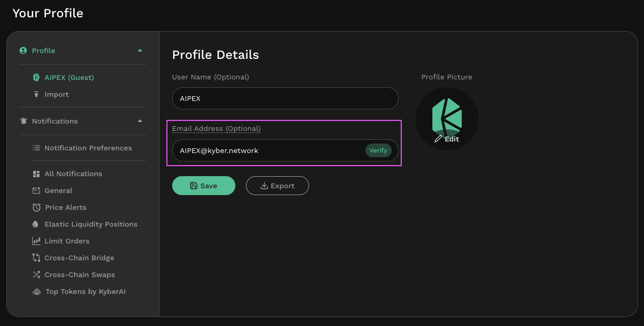Click the Price Alerts clock icon

[x=36, y=208]
